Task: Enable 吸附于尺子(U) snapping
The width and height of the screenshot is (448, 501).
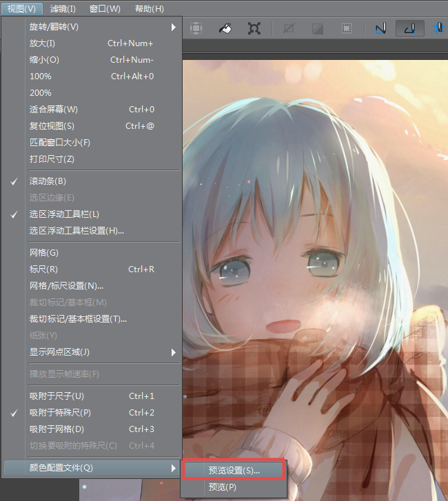Action: tap(92, 396)
